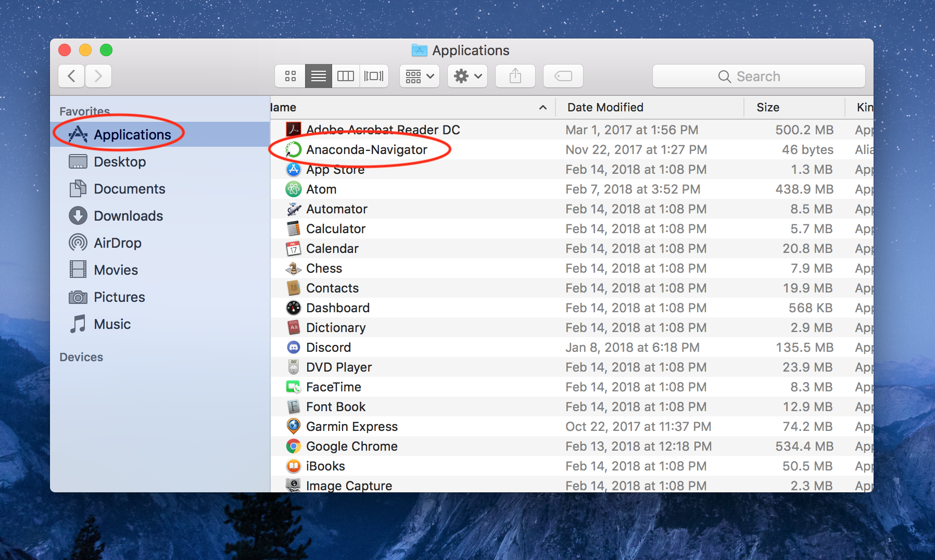Open Downloads in the sidebar
The width and height of the screenshot is (935, 560).
pos(160,216)
